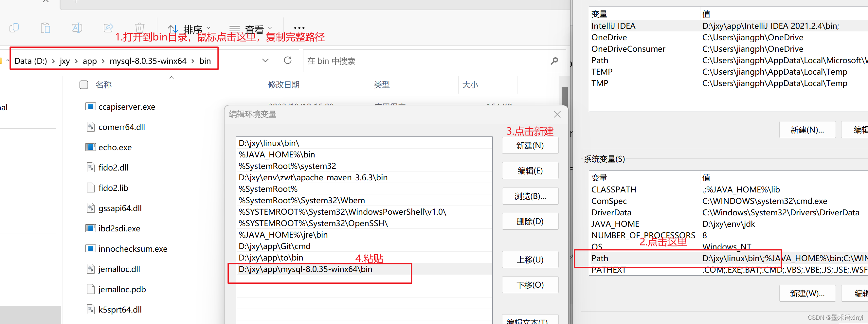Select the fido2.dll file icon
Viewport: 868px width, 324px height.
click(90, 167)
